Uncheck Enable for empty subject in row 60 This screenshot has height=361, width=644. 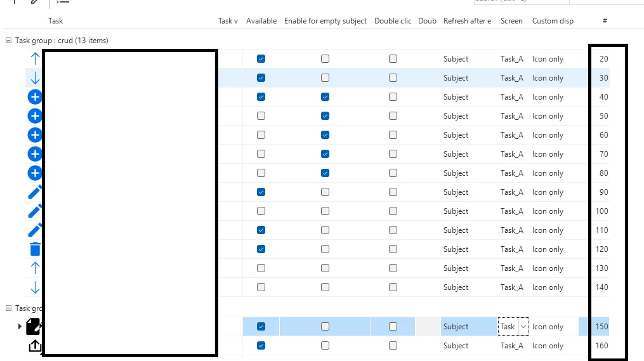tap(325, 135)
